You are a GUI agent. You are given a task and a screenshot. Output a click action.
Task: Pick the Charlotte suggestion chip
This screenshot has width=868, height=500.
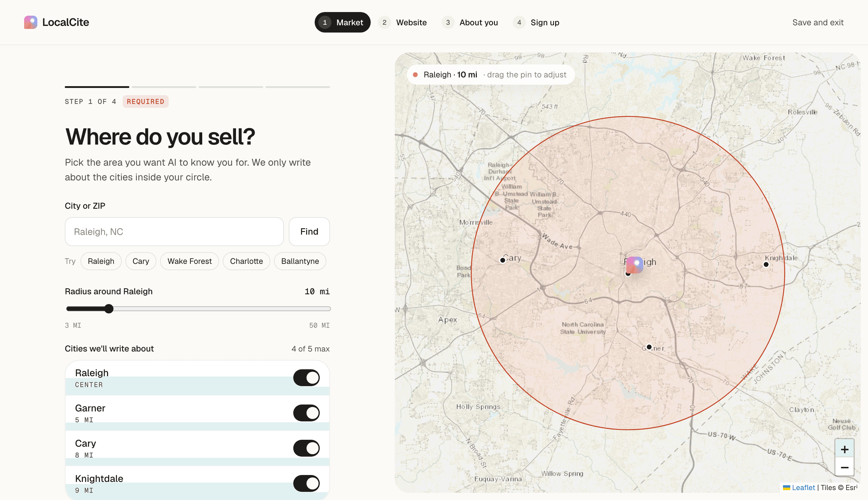tap(246, 261)
